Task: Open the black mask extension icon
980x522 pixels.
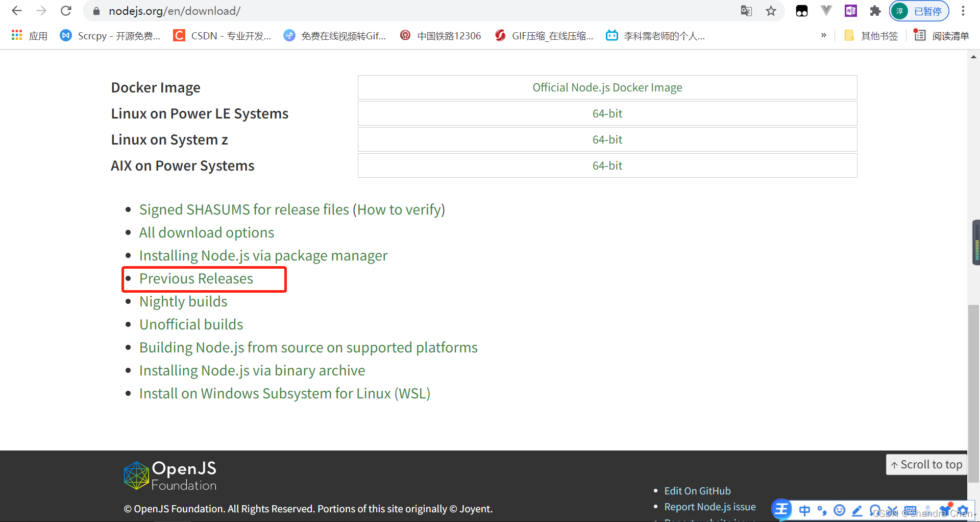Action: pos(801,11)
